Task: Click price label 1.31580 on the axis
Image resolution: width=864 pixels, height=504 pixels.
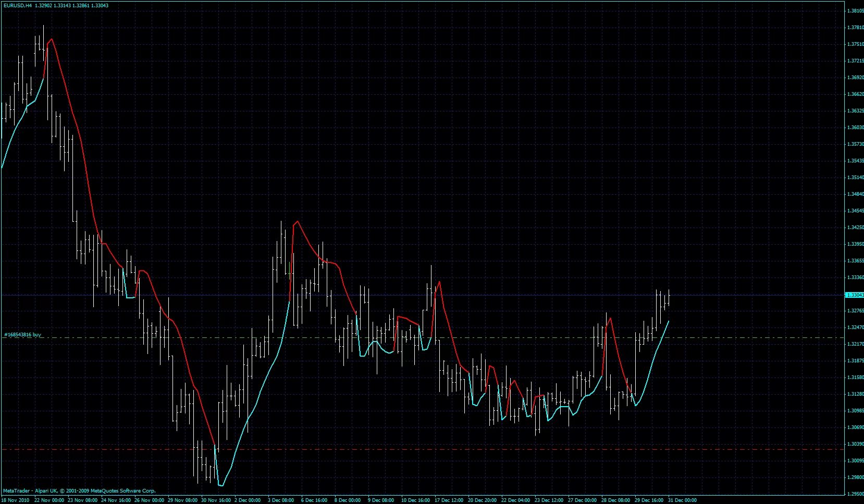Action: tap(855, 377)
